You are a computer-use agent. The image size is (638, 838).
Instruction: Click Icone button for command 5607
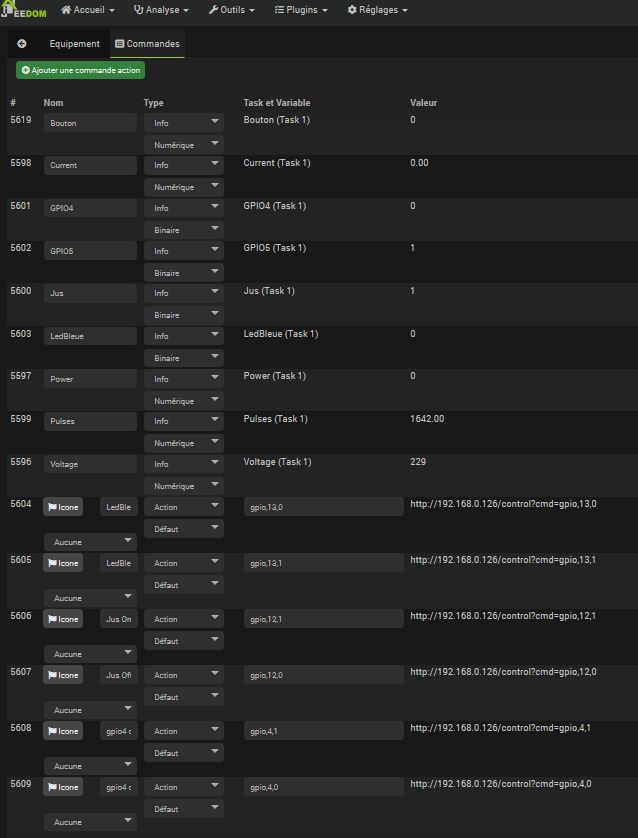(63, 675)
